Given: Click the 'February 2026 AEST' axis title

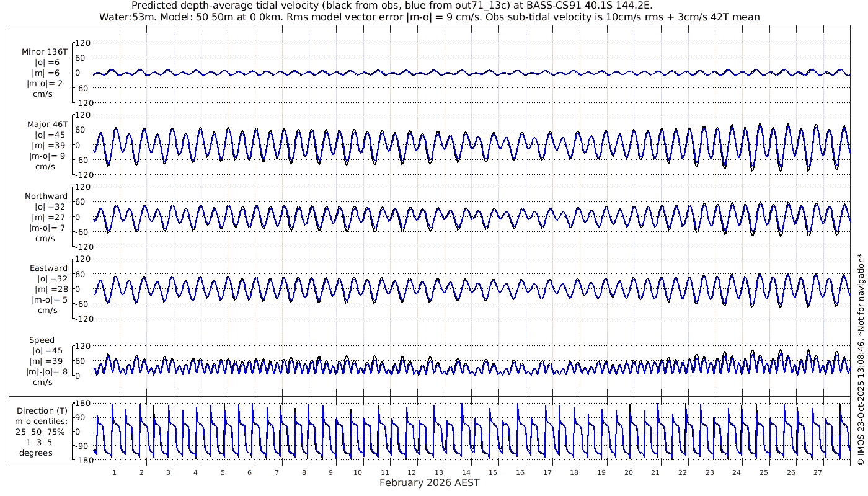Looking at the screenshot, I should [x=429, y=483].
